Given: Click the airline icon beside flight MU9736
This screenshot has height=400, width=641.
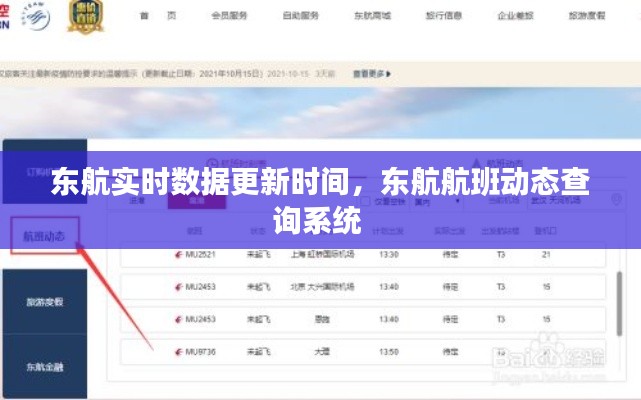Looking at the screenshot, I should pyautogui.click(x=180, y=351).
